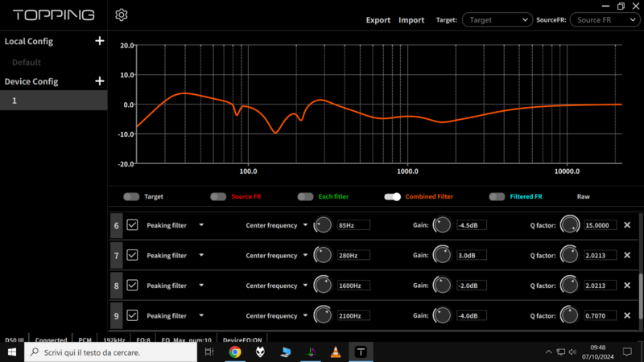Open Google Chrome from the taskbar
644x362 pixels.
(235, 352)
